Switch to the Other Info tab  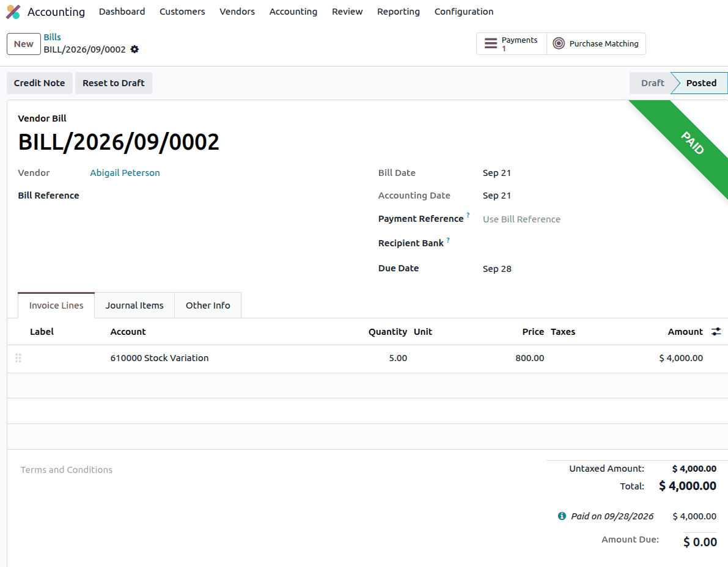coord(208,305)
